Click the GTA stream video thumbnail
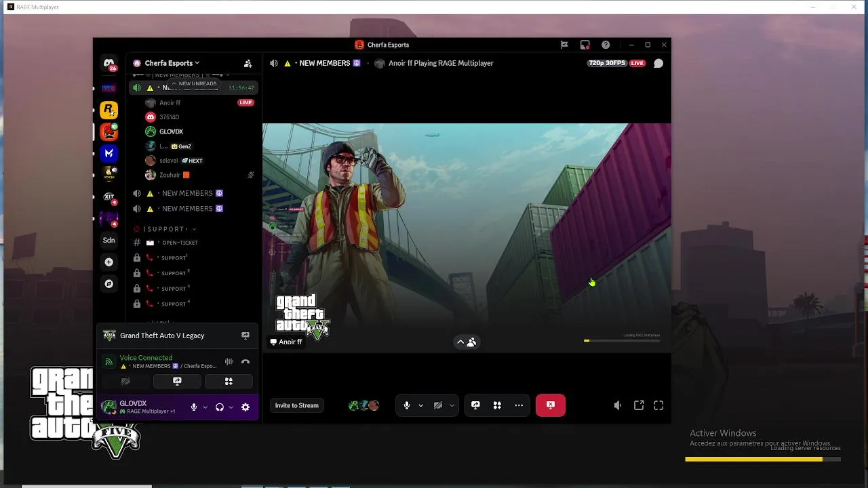Image resolution: width=868 pixels, height=488 pixels. [x=467, y=238]
